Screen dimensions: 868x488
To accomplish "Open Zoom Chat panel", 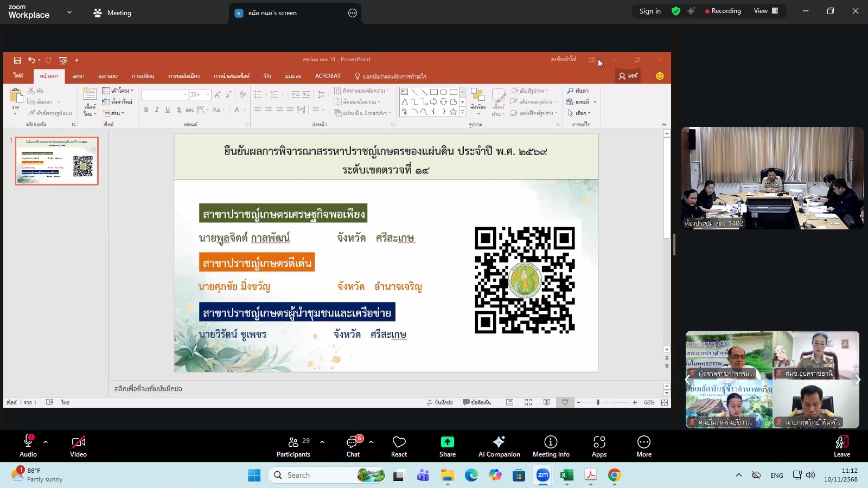I will coord(353,446).
